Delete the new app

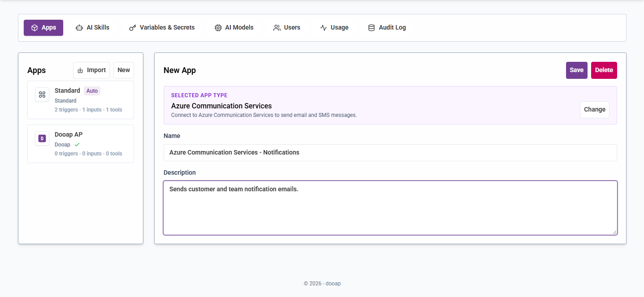[604, 70]
